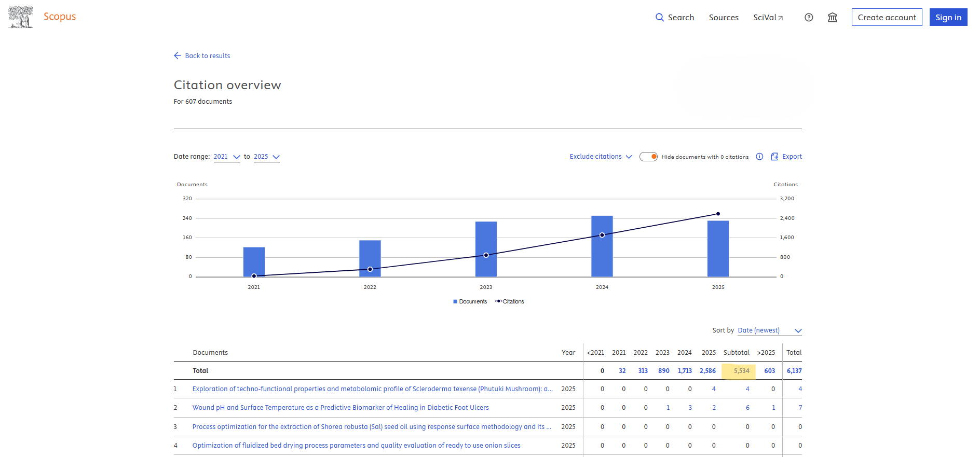Open Sort by Date (newest) dropdown
The width and height of the screenshot is (980, 457).
769,330
